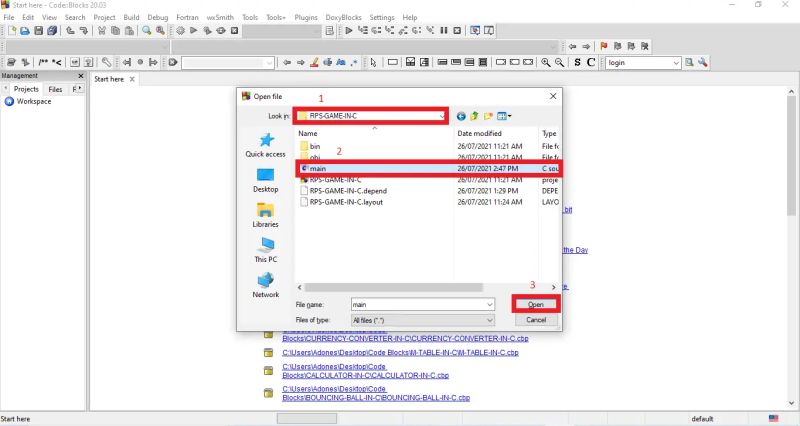
Task: Open the CALCULATOR-IN-C.cbp recent project link
Action: point(365,371)
